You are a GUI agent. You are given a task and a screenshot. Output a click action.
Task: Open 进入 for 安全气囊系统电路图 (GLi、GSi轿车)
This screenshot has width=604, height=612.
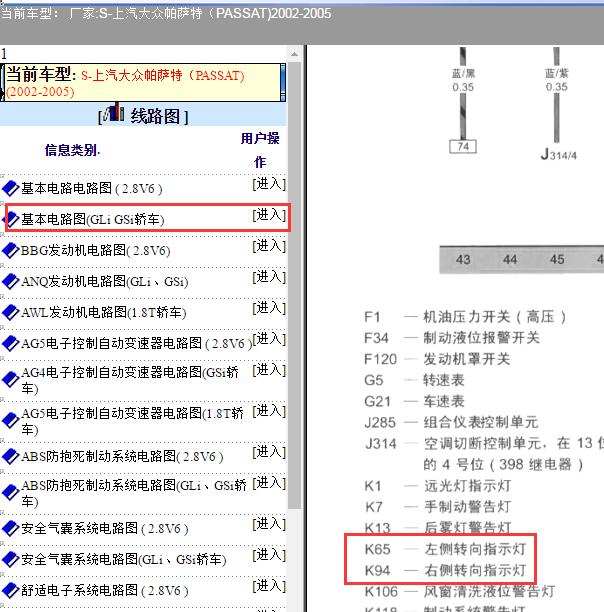pyautogui.click(x=269, y=555)
